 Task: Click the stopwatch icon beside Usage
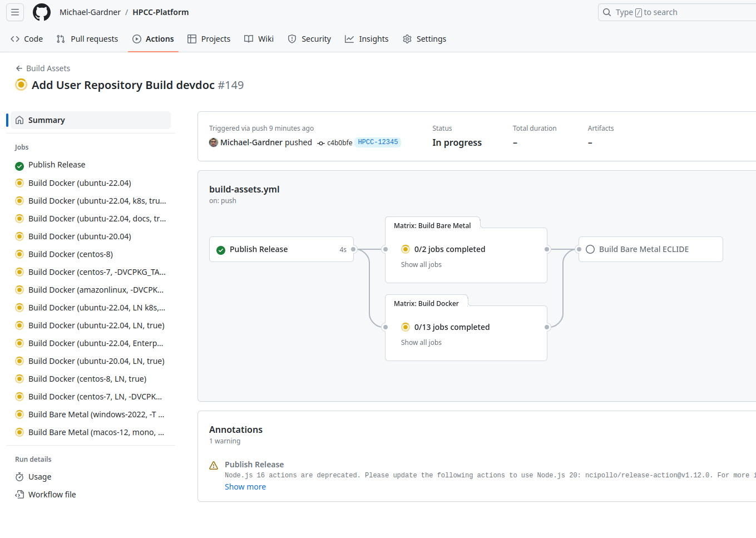point(19,477)
